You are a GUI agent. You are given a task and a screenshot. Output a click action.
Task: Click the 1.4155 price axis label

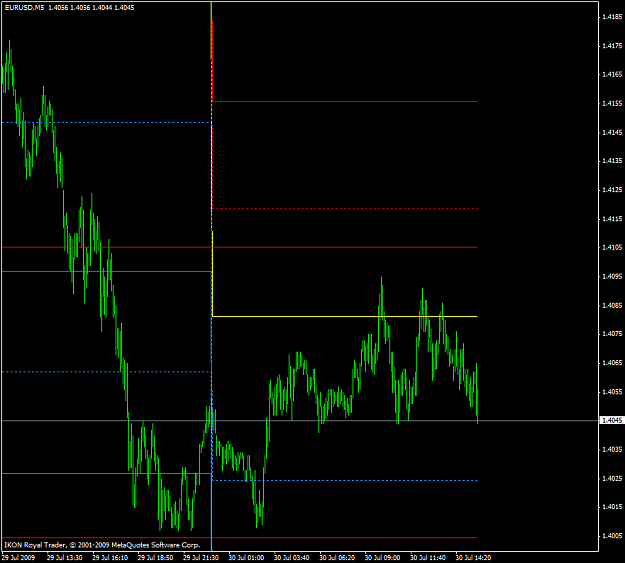point(612,103)
